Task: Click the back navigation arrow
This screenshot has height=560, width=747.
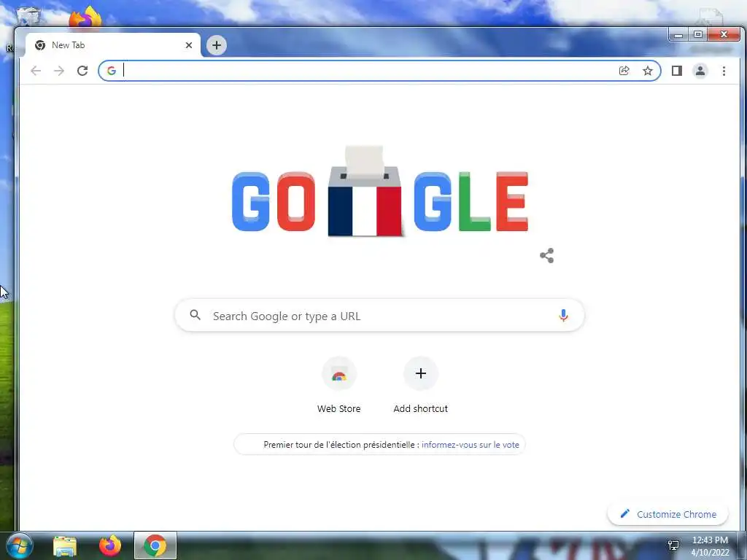Action: [x=36, y=71]
